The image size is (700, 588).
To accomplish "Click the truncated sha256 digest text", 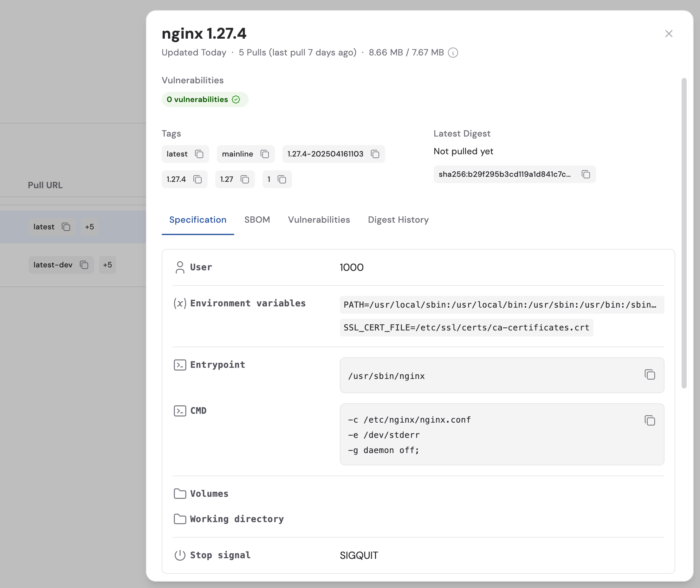I will [504, 174].
